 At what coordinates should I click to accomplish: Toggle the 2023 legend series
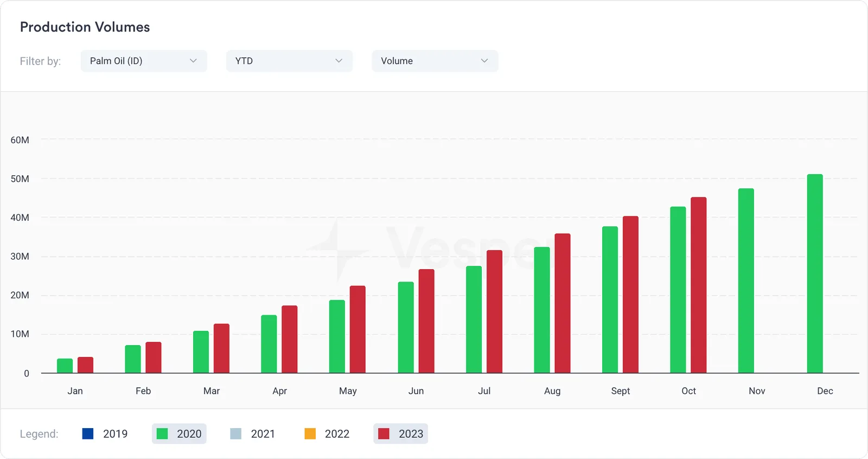(400, 433)
